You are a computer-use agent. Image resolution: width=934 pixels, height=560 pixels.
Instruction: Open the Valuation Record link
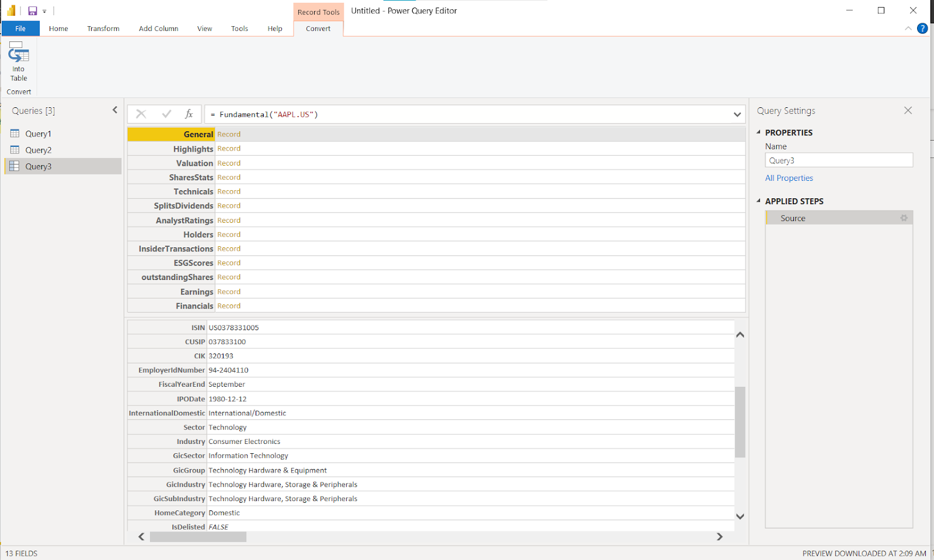tap(229, 163)
